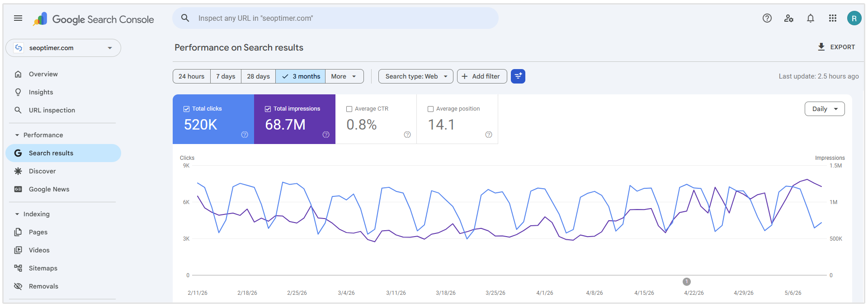
Task: Open users and permissions settings icon
Action: (x=789, y=18)
